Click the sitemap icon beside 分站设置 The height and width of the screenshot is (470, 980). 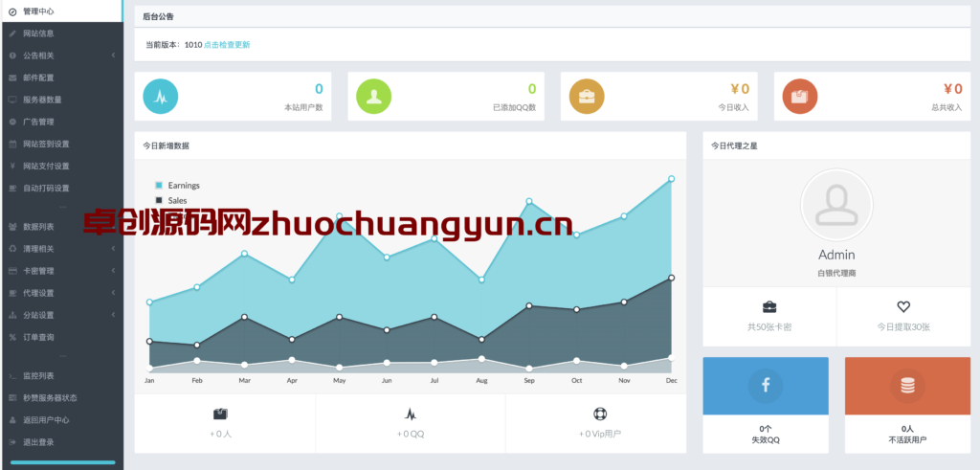(12, 315)
